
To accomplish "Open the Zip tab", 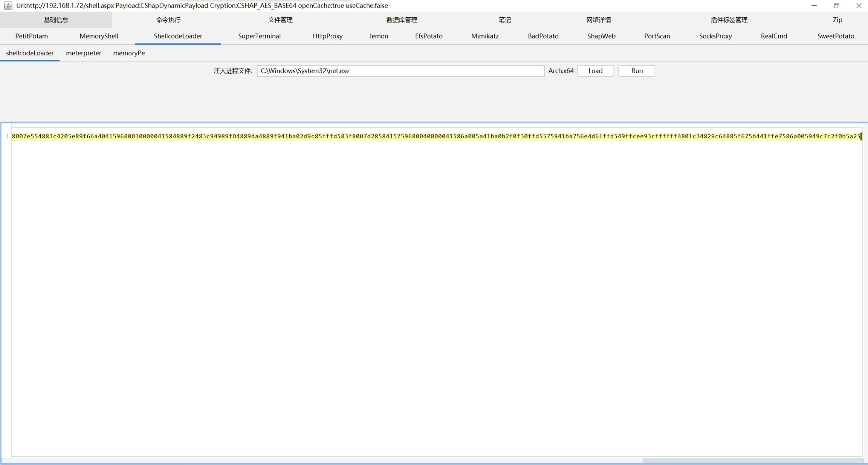I will [837, 20].
